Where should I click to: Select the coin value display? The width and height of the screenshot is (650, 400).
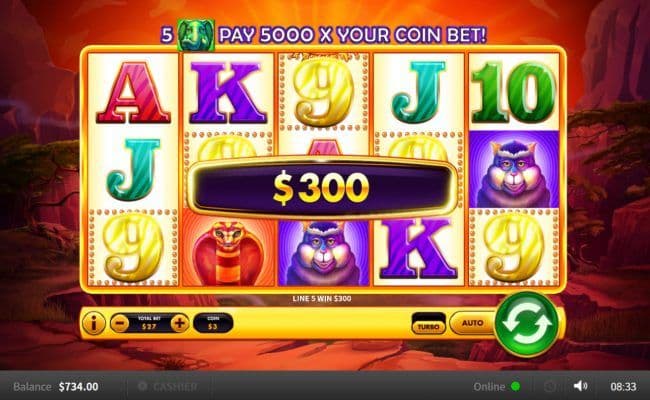[x=213, y=323]
